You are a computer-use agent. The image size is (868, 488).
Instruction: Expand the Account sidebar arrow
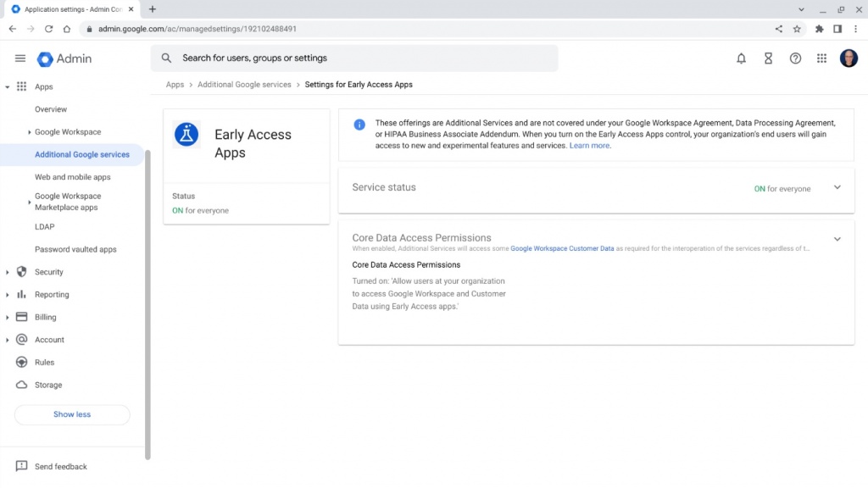pos(7,340)
